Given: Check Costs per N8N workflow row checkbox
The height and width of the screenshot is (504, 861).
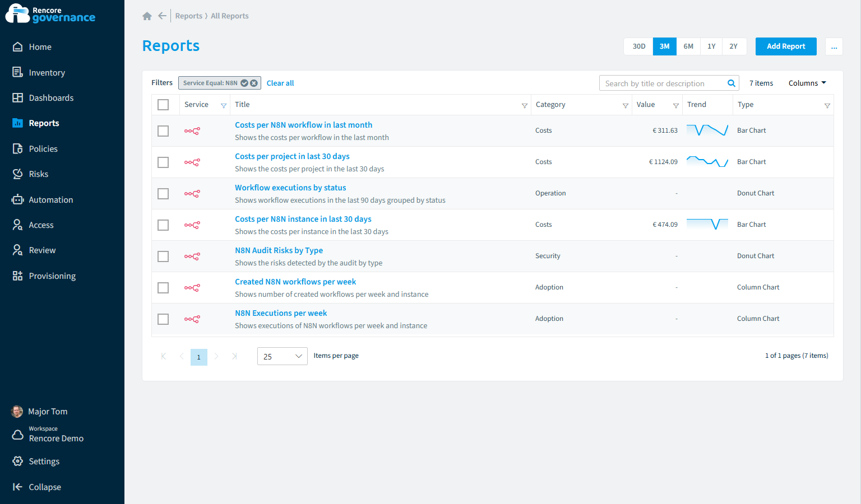Looking at the screenshot, I should point(163,131).
